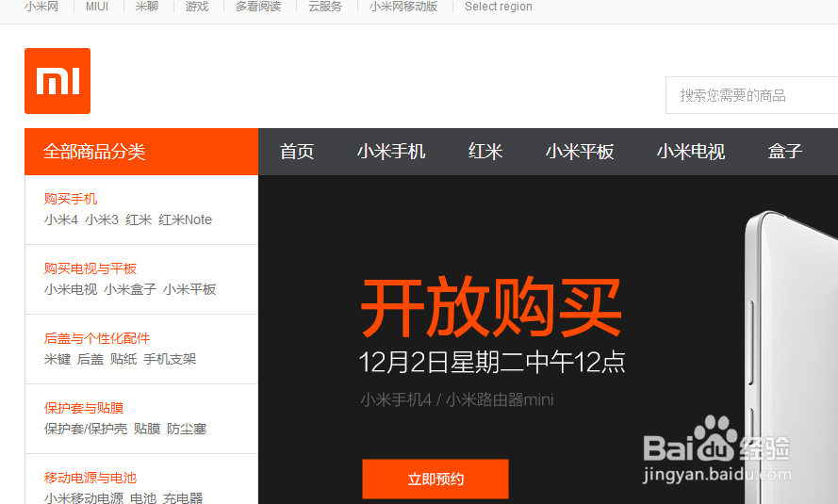Viewport: 838px width, 504px height.
Task: Select 小米平板 in the sidebar list
Action: (189, 289)
